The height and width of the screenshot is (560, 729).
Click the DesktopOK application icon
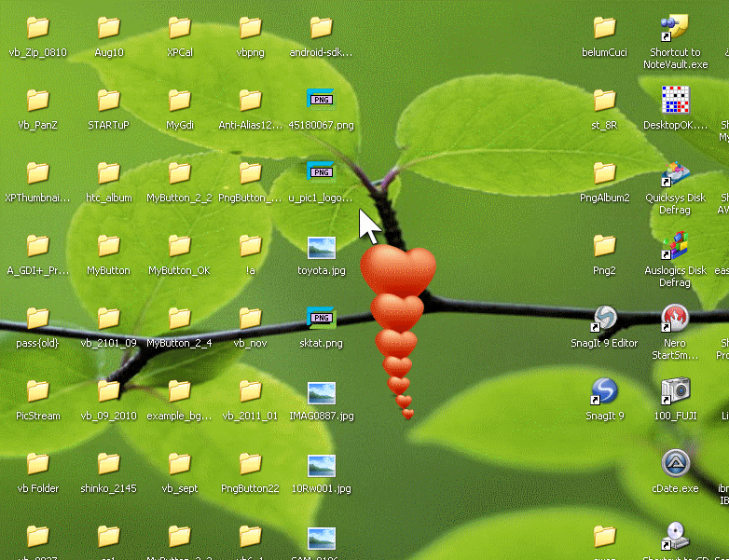coord(675,101)
